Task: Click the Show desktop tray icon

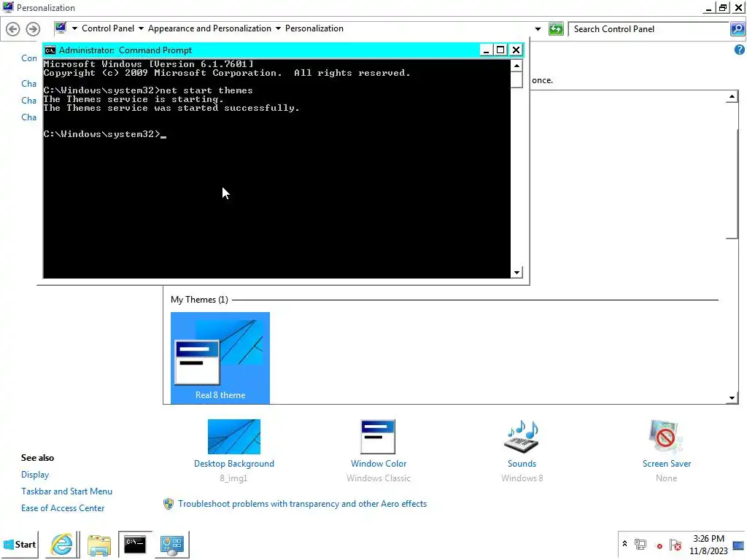Action: [738, 545]
